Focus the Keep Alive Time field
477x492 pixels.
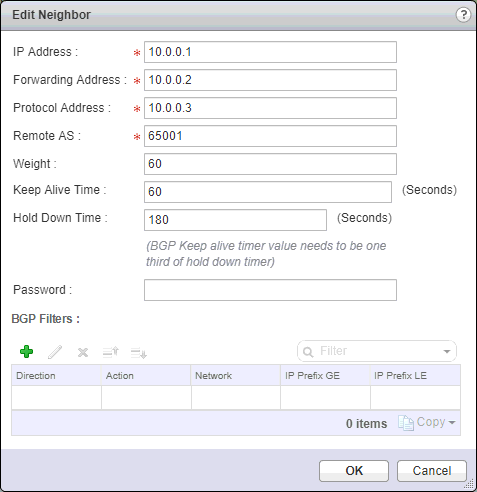pos(268,192)
